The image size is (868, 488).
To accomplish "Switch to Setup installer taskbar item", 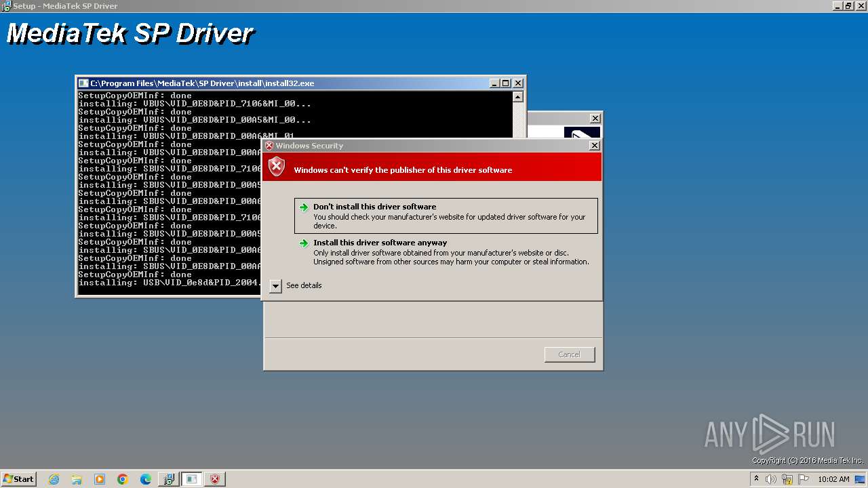I will click(169, 479).
